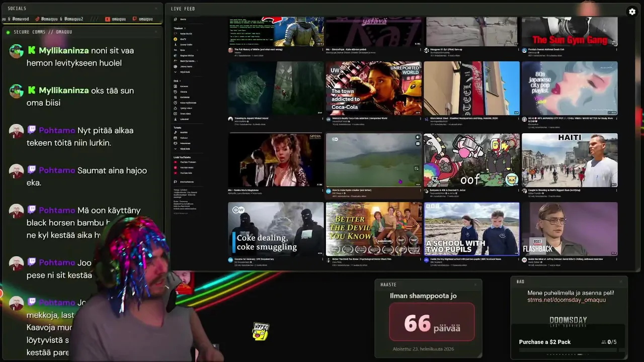Screen dimensions: 644x362
Task: Play the town addicted to Coca-Cola thumbnail
Action: (374, 88)
